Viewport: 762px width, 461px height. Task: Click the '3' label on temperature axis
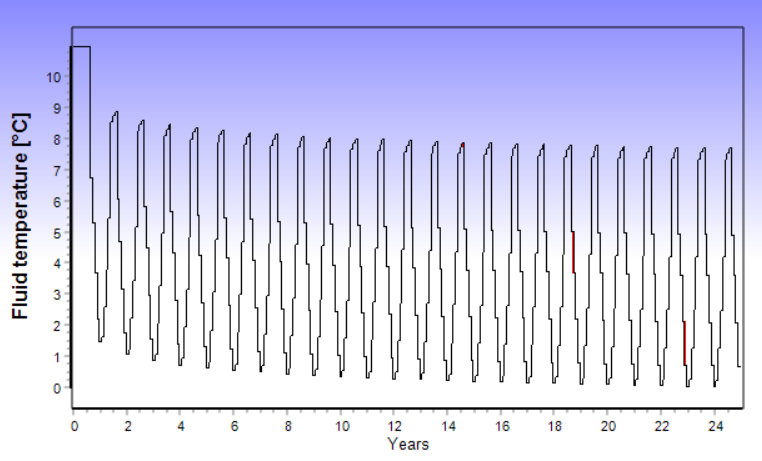(x=57, y=294)
